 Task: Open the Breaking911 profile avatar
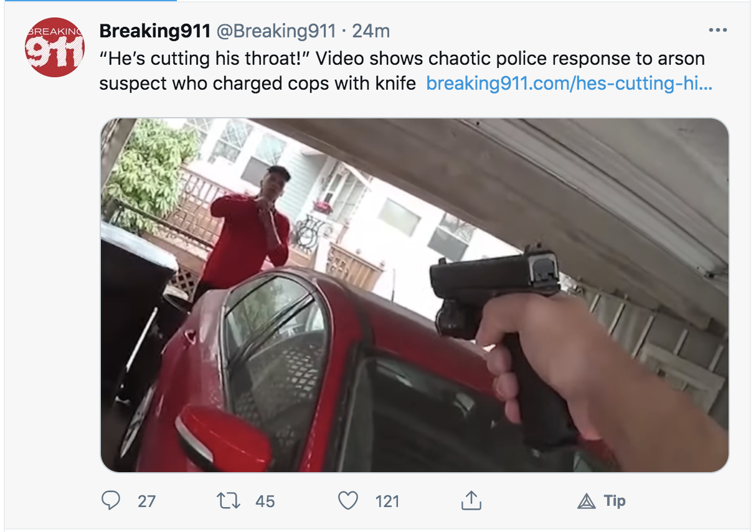54,47
